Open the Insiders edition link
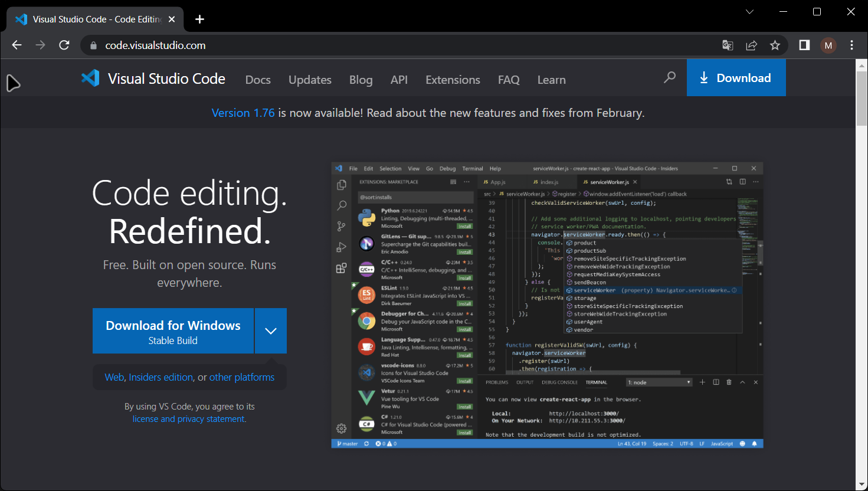The width and height of the screenshot is (868, 491). [x=161, y=377]
